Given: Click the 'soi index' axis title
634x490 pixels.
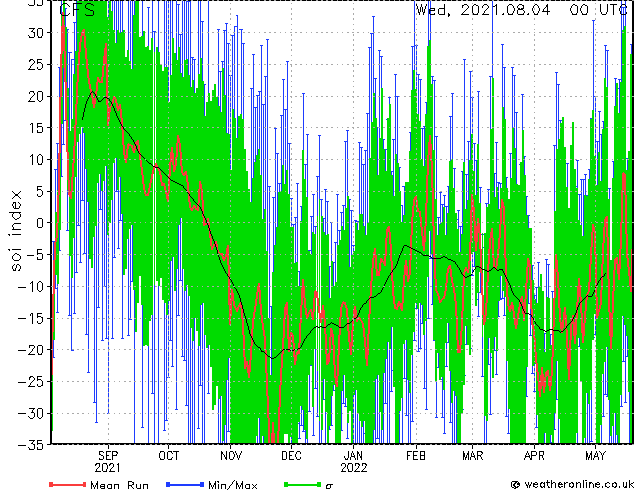Looking at the screenshot, I should click(x=16, y=230).
